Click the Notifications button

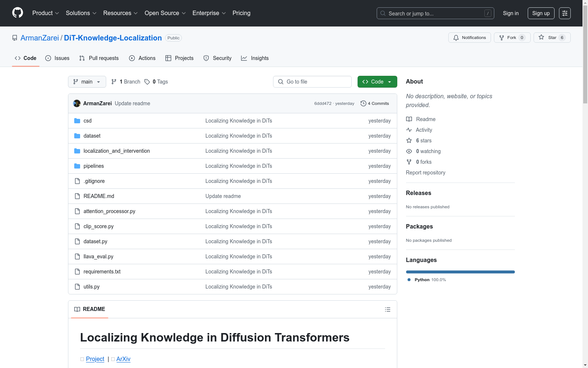pyautogui.click(x=470, y=38)
